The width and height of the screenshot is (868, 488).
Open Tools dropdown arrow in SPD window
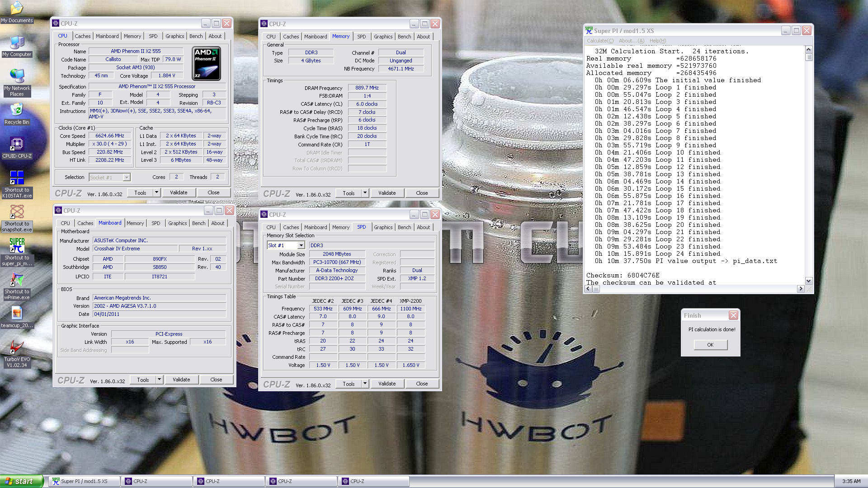[365, 384]
